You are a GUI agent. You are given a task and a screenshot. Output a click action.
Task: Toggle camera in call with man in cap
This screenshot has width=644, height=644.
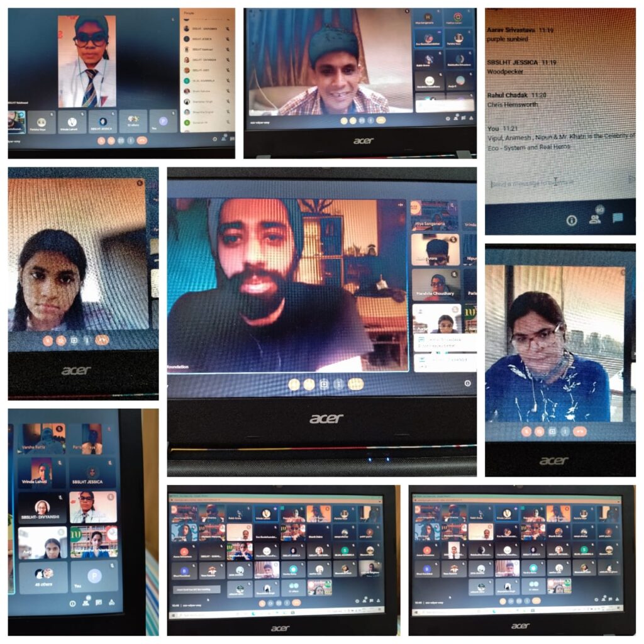coord(353,121)
